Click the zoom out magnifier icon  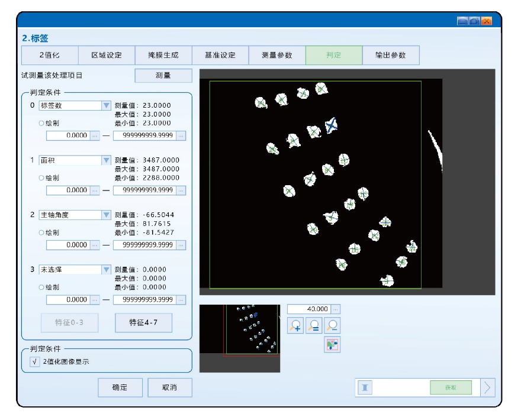332,325
